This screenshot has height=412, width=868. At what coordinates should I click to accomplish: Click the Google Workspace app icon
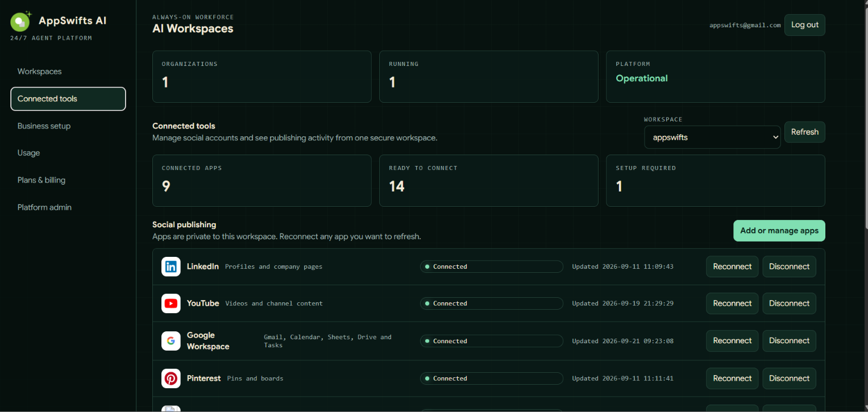(x=171, y=341)
